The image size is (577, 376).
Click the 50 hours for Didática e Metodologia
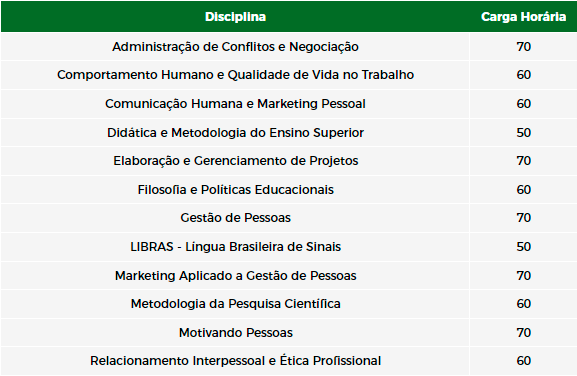(523, 132)
